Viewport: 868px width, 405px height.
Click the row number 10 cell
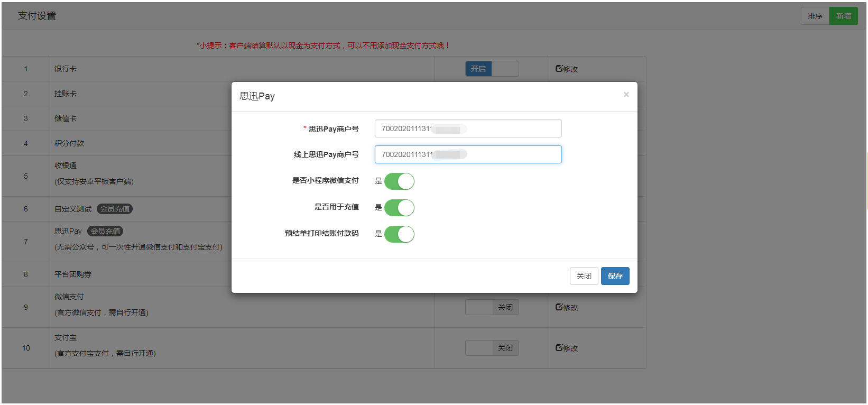click(26, 348)
